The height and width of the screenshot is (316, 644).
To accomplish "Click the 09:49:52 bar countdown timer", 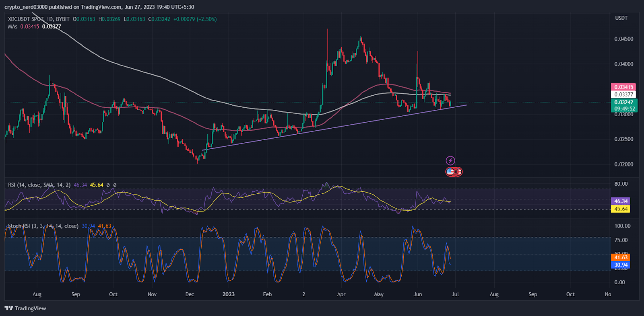I will [x=624, y=109].
